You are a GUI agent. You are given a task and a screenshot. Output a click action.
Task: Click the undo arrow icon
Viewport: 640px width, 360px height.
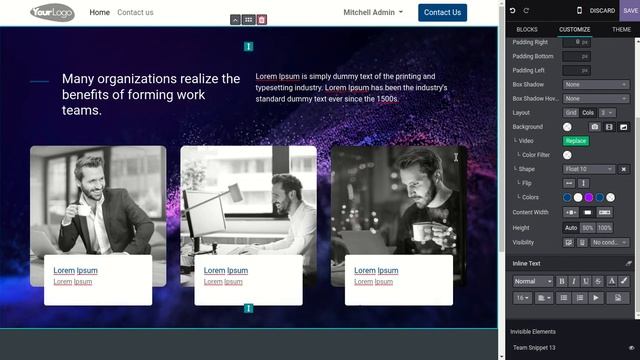(x=513, y=11)
